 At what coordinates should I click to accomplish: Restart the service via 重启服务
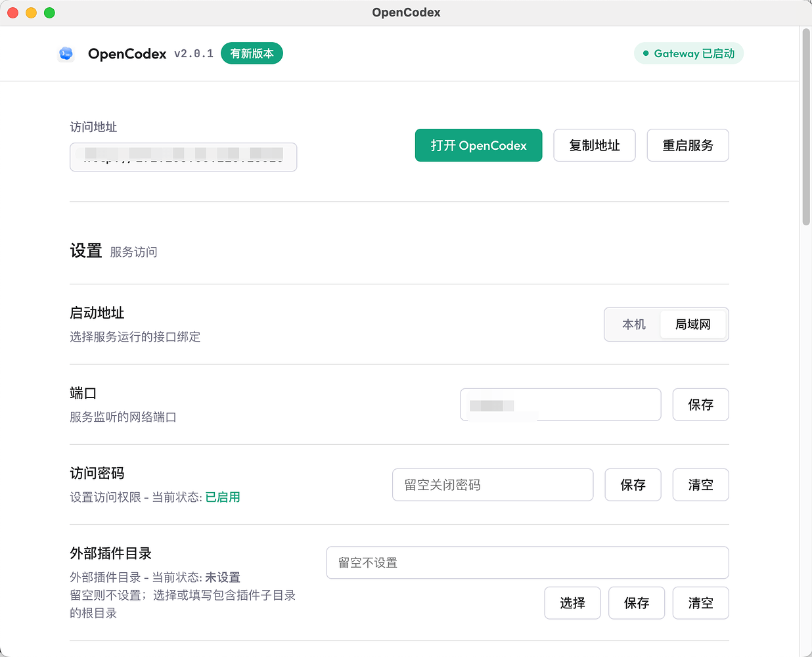point(688,145)
